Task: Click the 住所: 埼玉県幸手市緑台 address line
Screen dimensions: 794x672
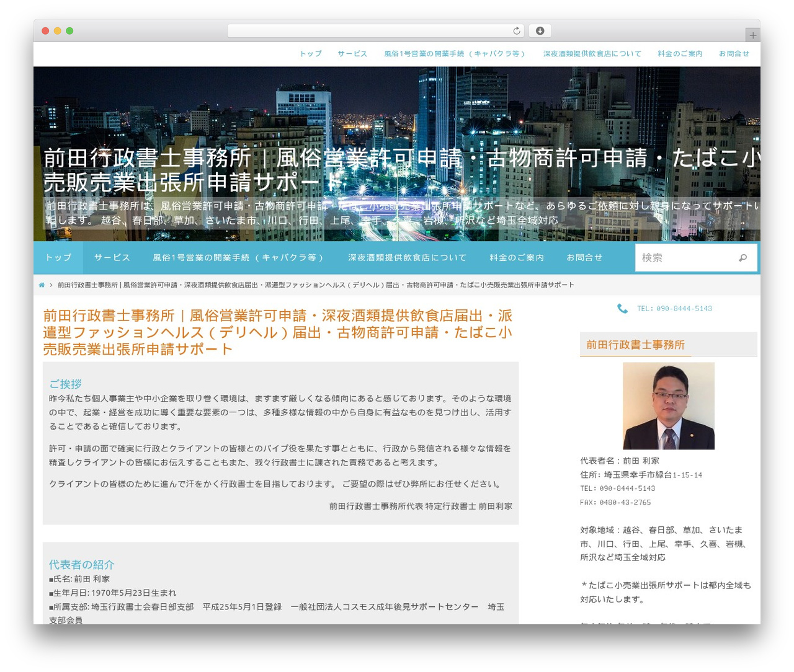Action: [x=641, y=475]
